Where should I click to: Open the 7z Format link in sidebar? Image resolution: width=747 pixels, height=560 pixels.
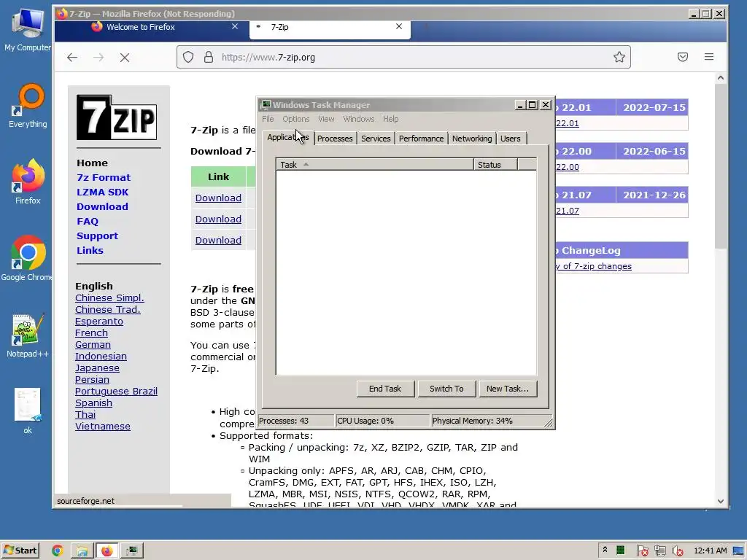pos(104,178)
